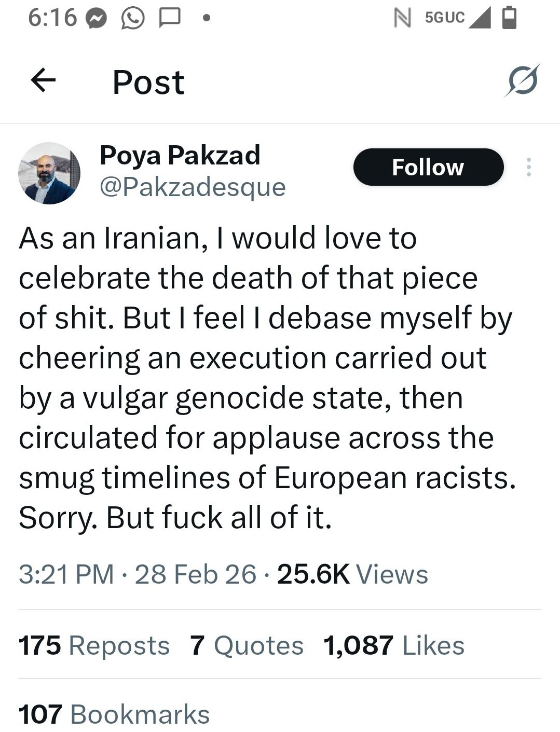Tap the 25.6K Views count
This screenshot has width=560, height=732.
(x=352, y=574)
